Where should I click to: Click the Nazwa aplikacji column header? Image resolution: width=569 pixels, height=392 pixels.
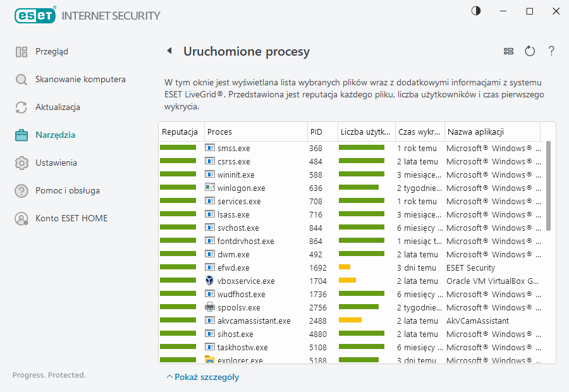point(475,132)
